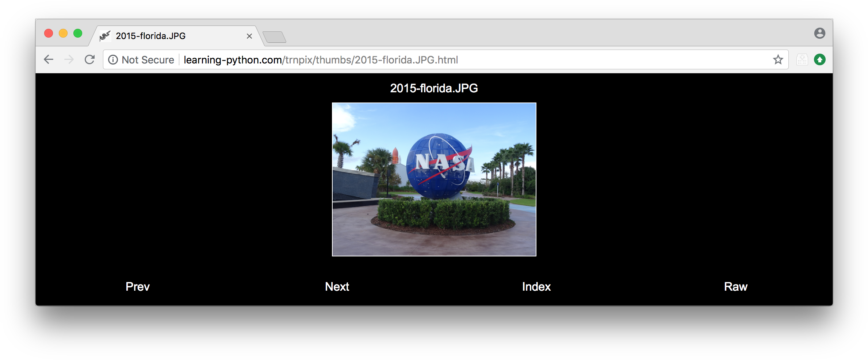Screen dimensions: 868x360
Task: Maximize the window with the green button
Action: click(78, 33)
